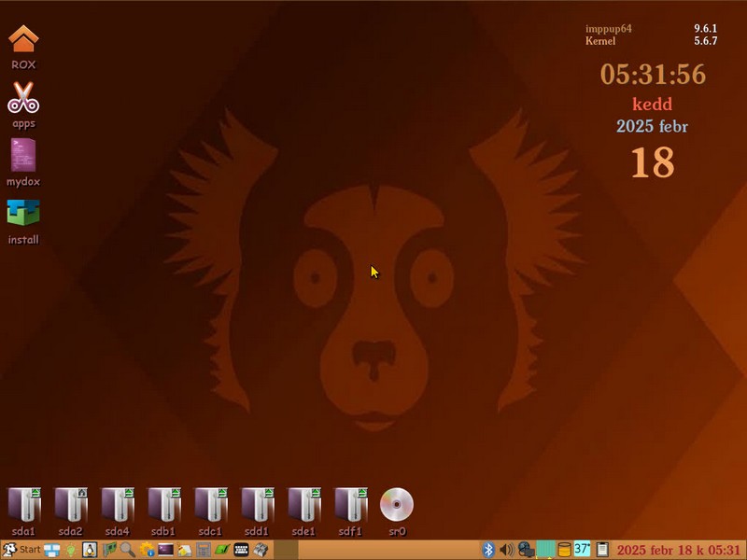Screen dimensions: 747x560
Task: Launch the terminal icon in the taskbar
Action: click(x=166, y=550)
